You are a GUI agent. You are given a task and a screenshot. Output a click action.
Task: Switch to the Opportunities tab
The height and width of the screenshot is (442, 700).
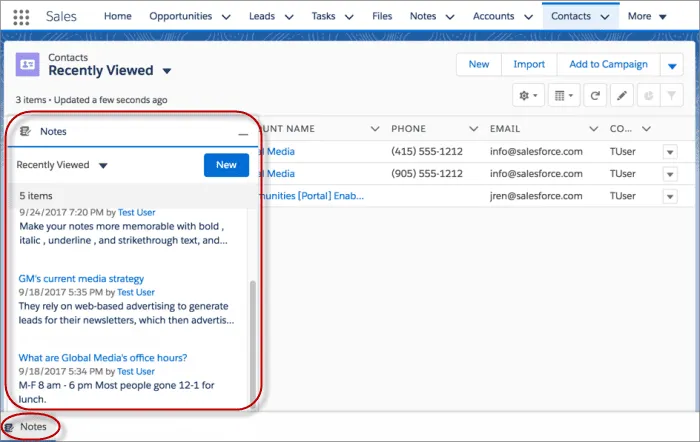pos(181,17)
